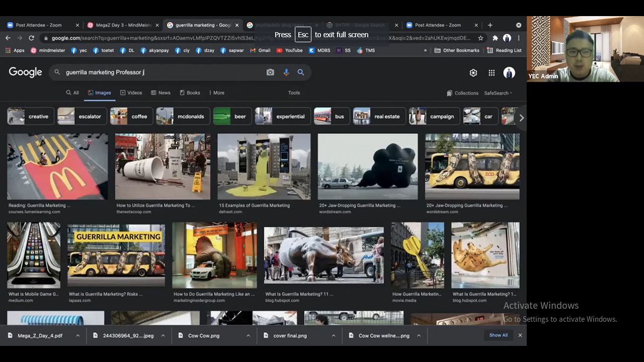644x362 pixels.
Task: Start voice search with the microphone icon
Action: (x=286, y=72)
